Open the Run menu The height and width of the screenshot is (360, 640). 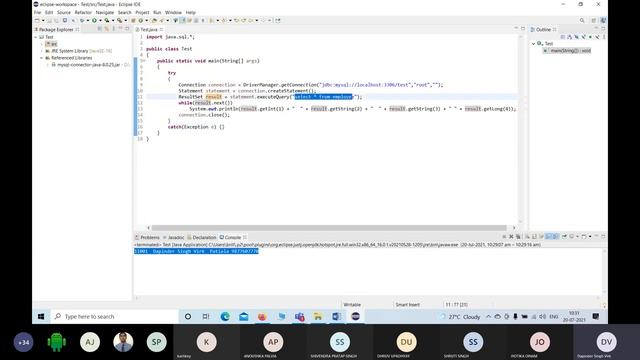(157, 13)
